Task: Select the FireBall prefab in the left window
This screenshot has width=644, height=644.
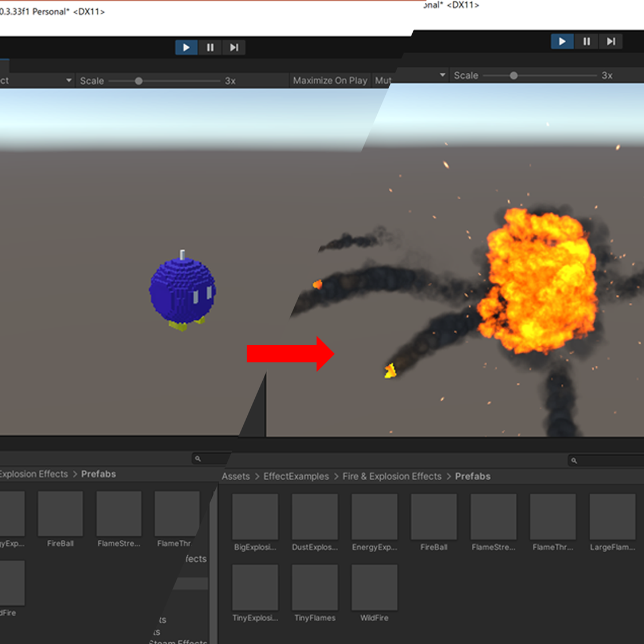Action: click(60, 519)
